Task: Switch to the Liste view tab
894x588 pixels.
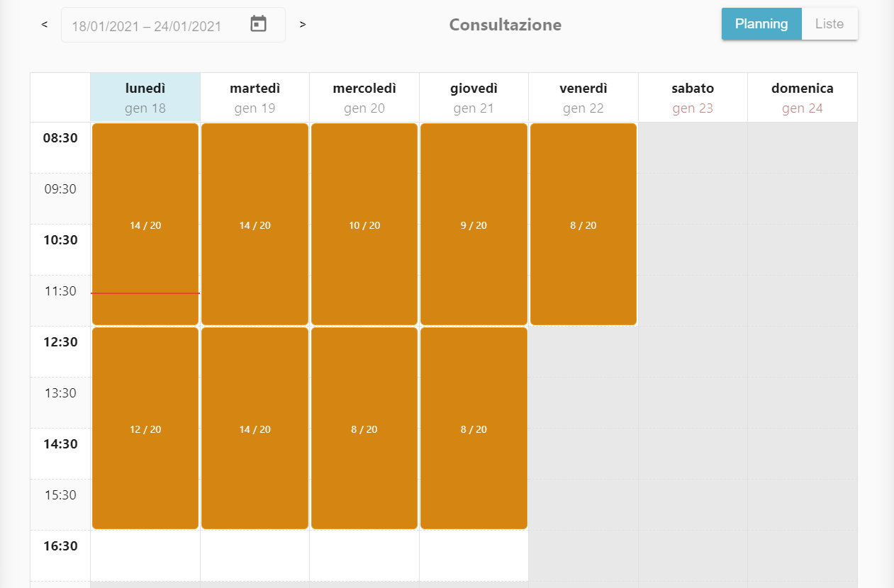Action: 829,24
